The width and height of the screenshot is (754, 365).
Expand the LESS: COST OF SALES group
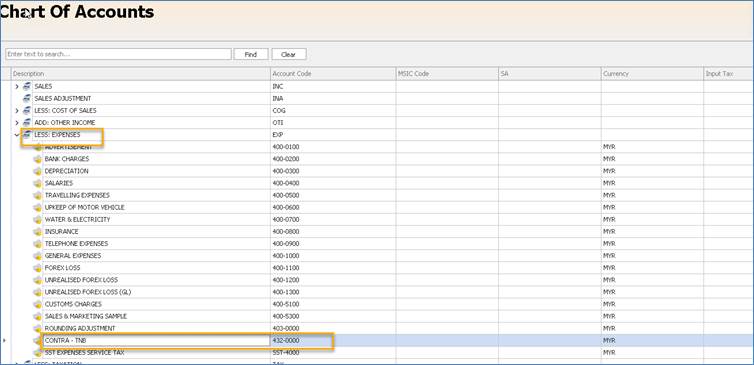click(x=17, y=111)
